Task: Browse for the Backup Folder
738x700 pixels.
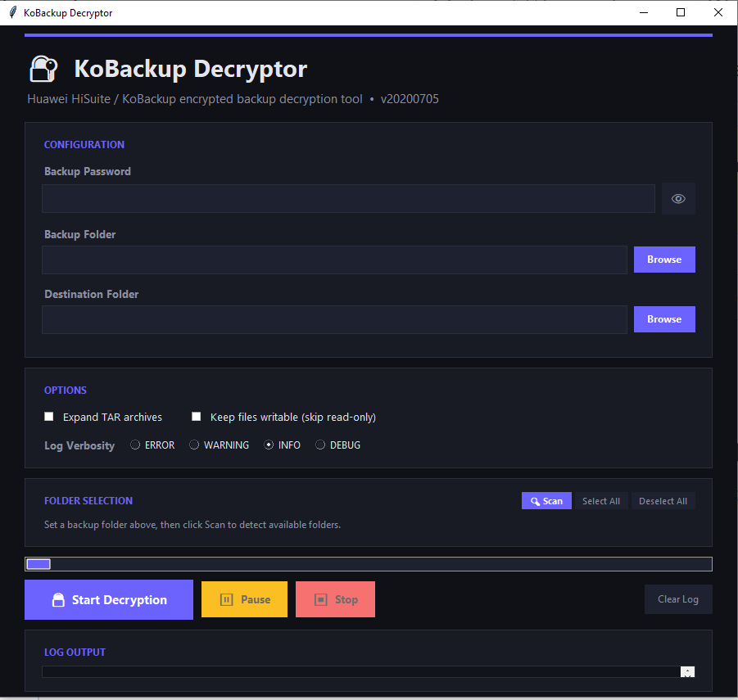Action: (x=664, y=260)
